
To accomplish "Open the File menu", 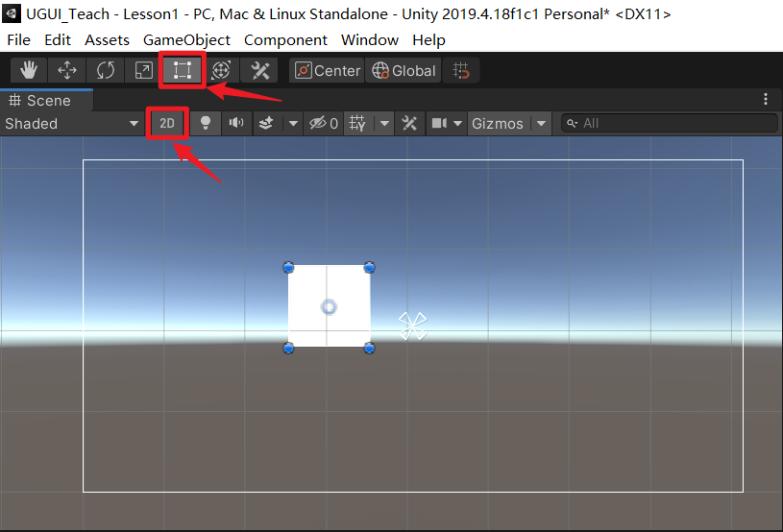I will 19,40.
